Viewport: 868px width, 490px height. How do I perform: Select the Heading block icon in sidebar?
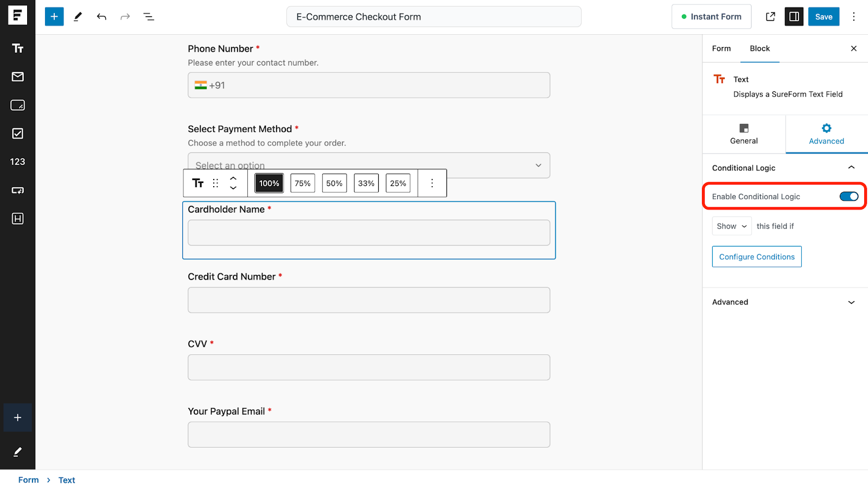(18, 219)
